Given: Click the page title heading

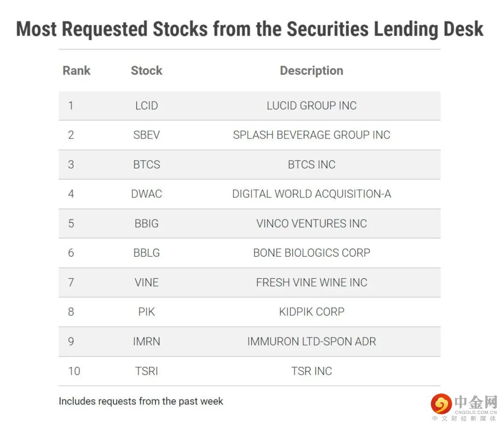Looking at the screenshot, I should [250, 29].
